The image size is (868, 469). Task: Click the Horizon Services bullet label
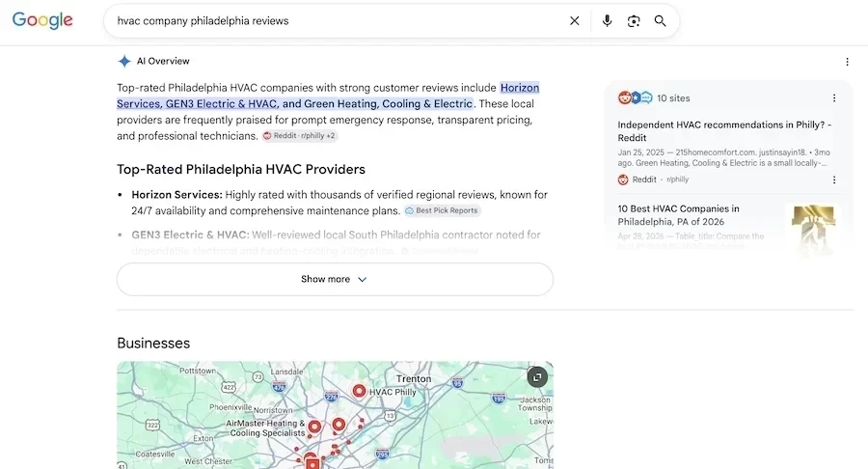tap(176, 195)
